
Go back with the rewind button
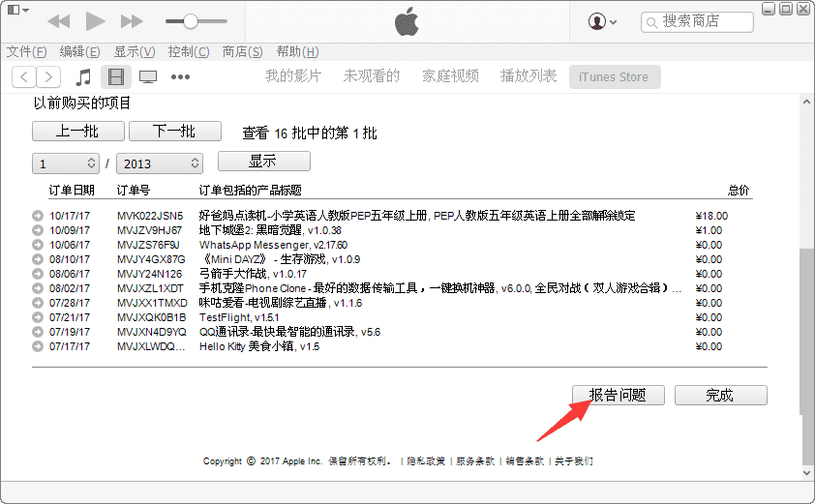[x=59, y=21]
